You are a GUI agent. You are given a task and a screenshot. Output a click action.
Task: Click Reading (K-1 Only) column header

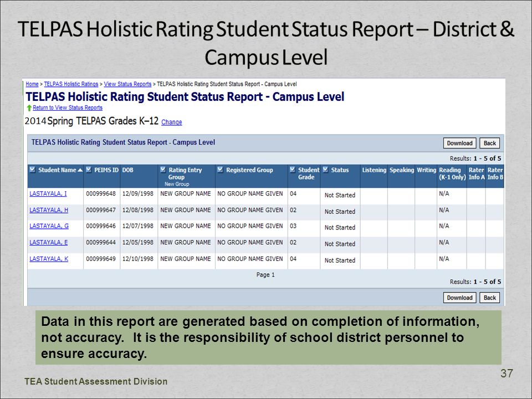tap(452, 173)
